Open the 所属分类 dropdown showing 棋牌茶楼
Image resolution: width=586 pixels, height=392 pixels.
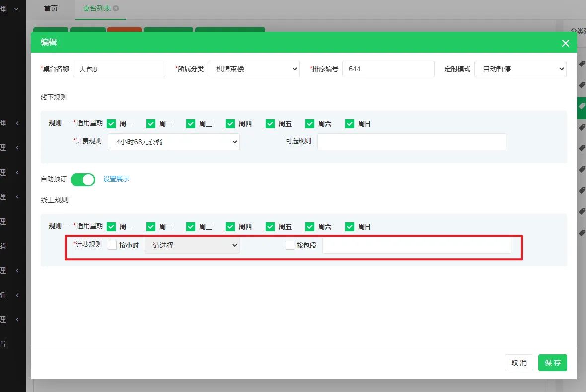[x=253, y=69]
